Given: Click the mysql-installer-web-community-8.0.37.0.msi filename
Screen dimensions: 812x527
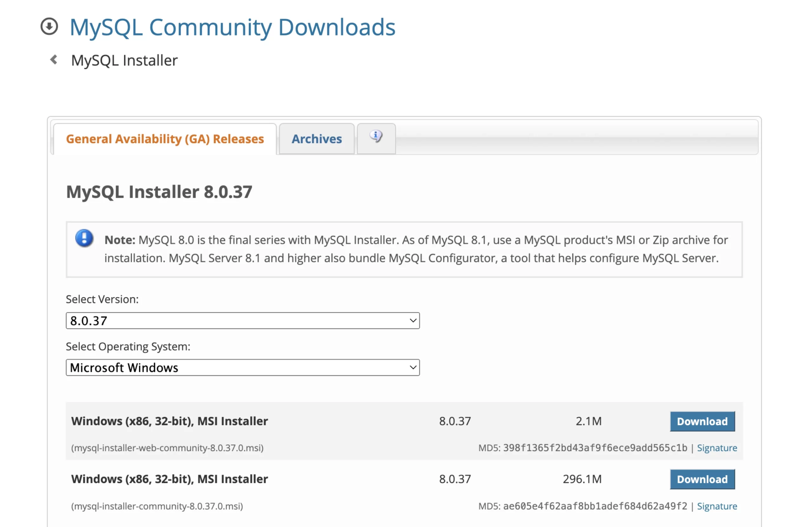Looking at the screenshot, I should (167, 448).
